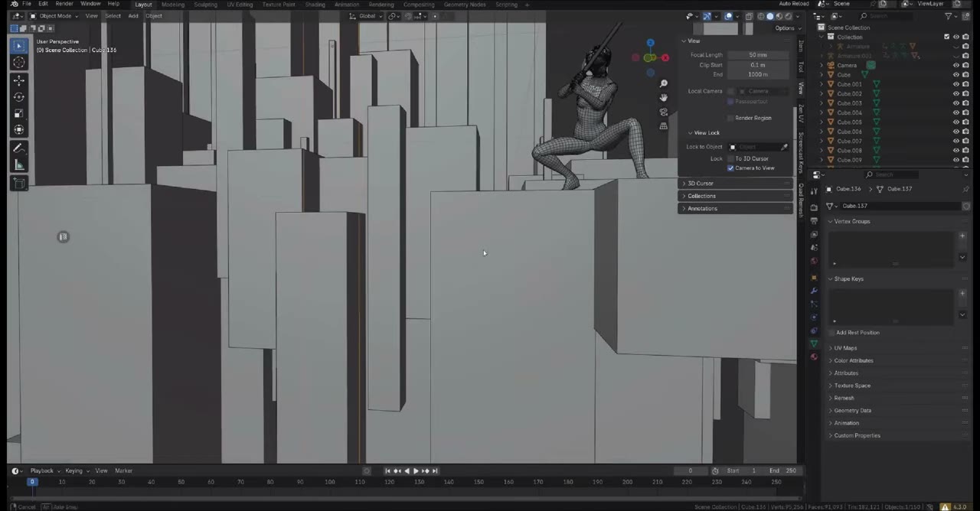This screenshot has height=511, width=980.
Task: Select the Select Box tool
Action: [19, 46]
